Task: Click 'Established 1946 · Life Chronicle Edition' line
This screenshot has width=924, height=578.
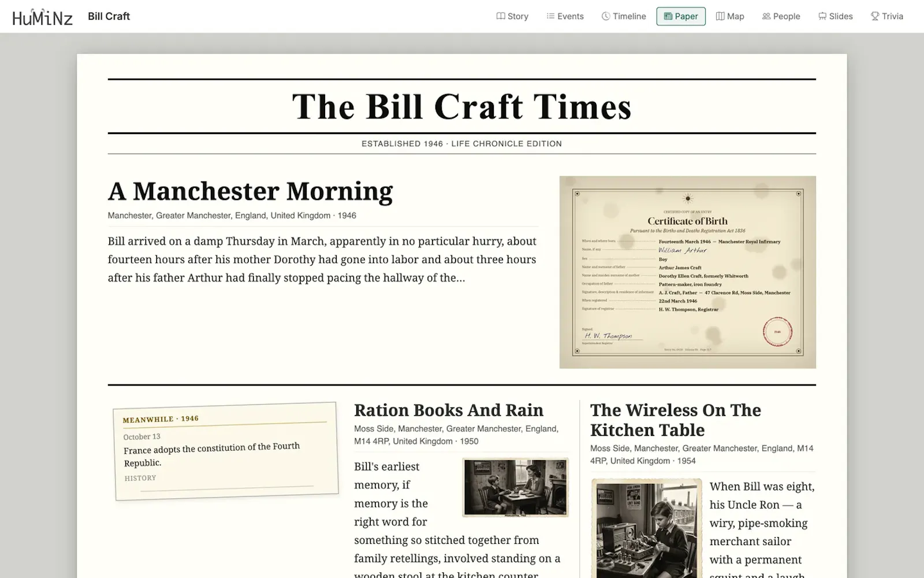Action: coord(461,143)
